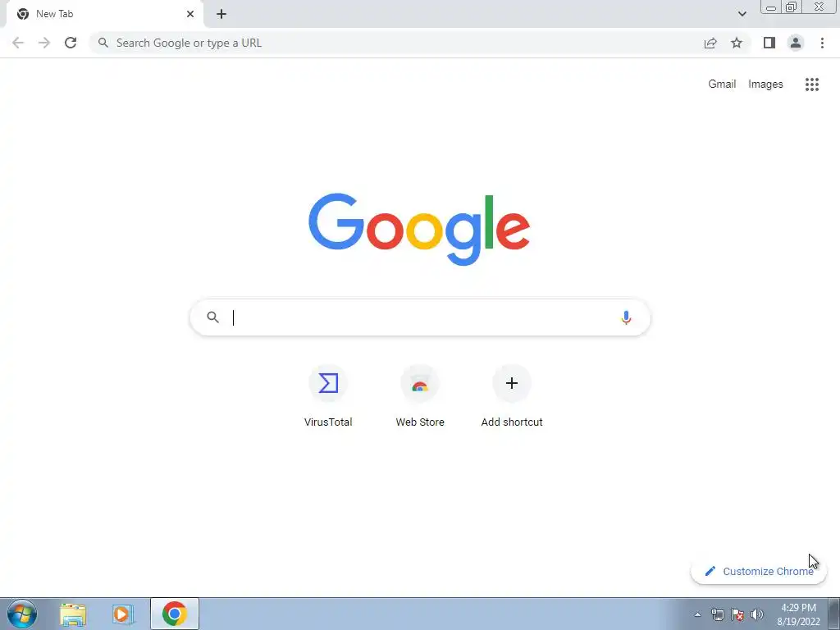The height and width of the screenshot is (630, 840).
Task: Show hidden system tray icons
Action: [697, 614]
